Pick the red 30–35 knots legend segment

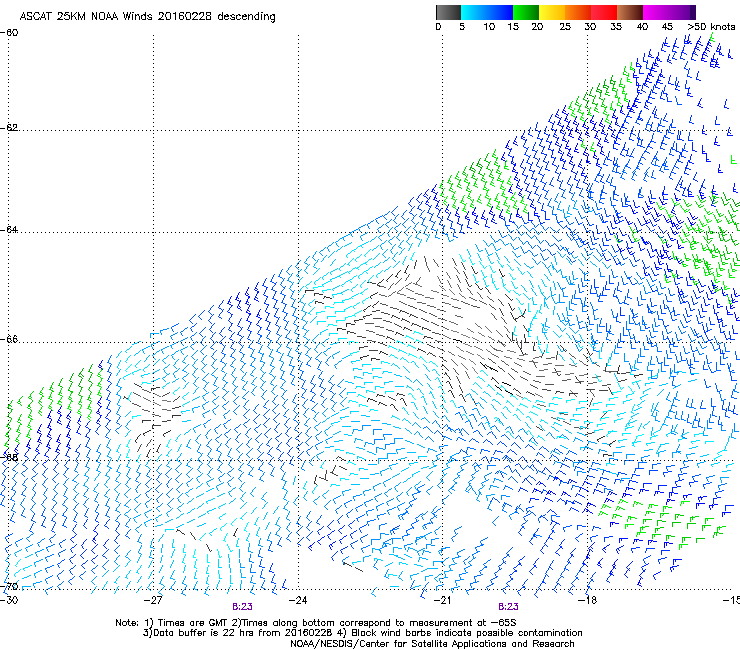[604, 12]
